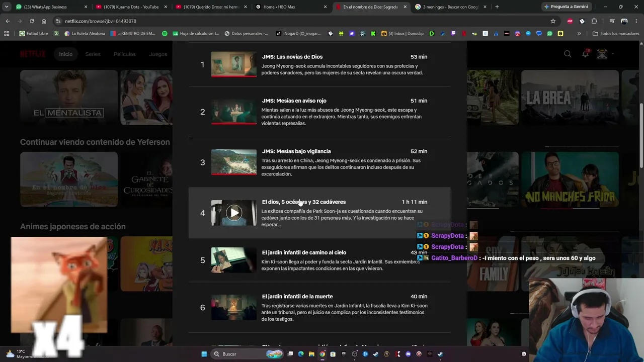This screenshot has width=644, height=362.
Task: Open Microsoft Edge from taskbar
Action: point(301,354)
